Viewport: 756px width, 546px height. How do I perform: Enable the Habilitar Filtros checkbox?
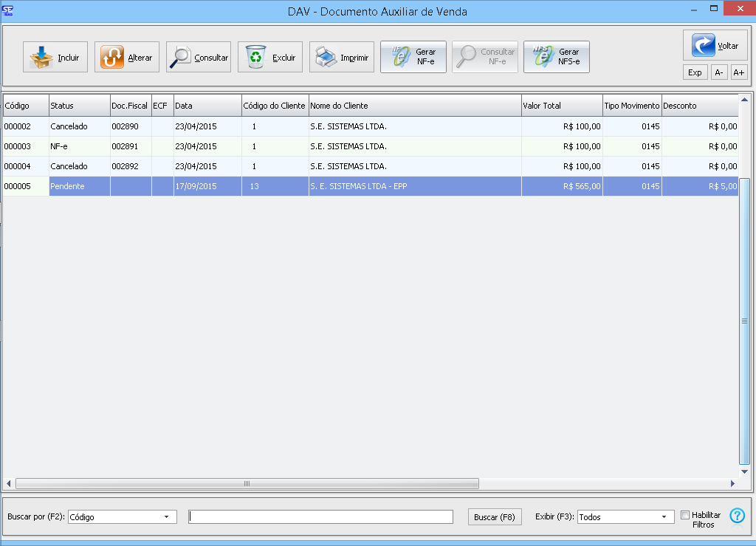pyautogui.click(x=685, y=515)
